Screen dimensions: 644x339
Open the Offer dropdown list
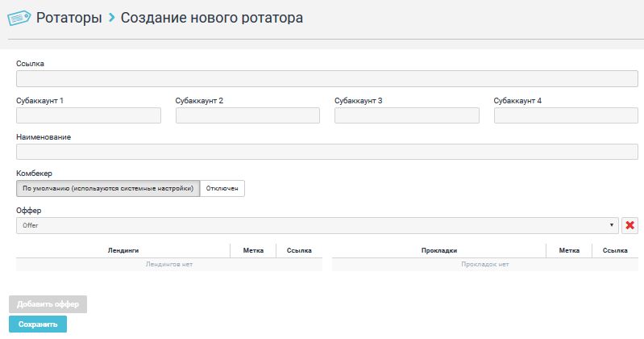317,225
